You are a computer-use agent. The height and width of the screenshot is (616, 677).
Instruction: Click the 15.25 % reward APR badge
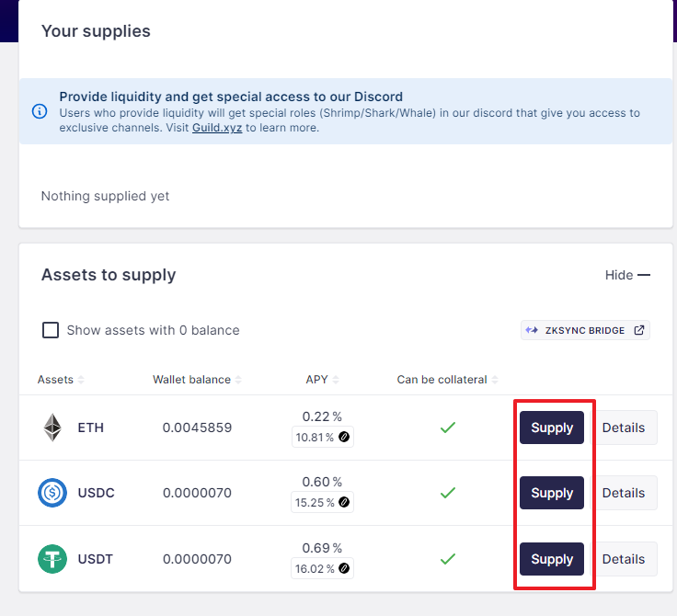click(323, 502)
